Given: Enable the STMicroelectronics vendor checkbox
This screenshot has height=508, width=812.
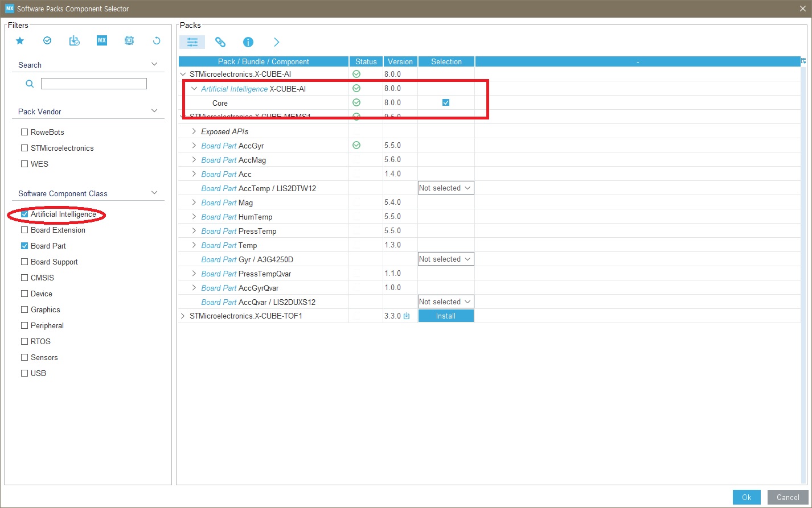Looking at the screenshot, I should click(x=24, y=148).
